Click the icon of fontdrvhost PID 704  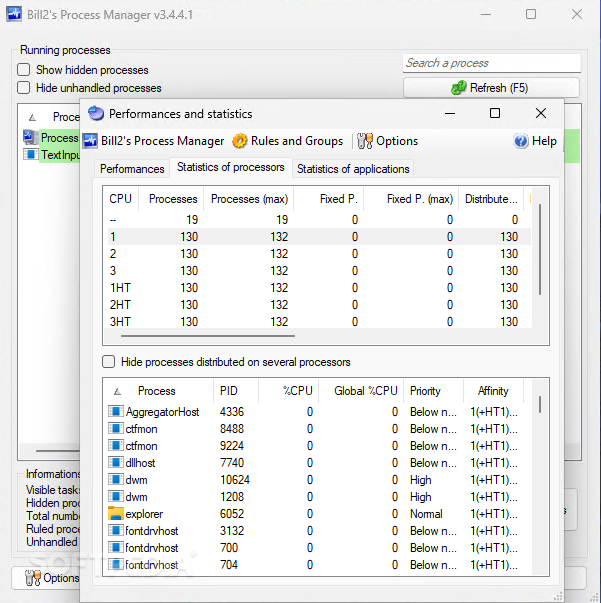115,564
